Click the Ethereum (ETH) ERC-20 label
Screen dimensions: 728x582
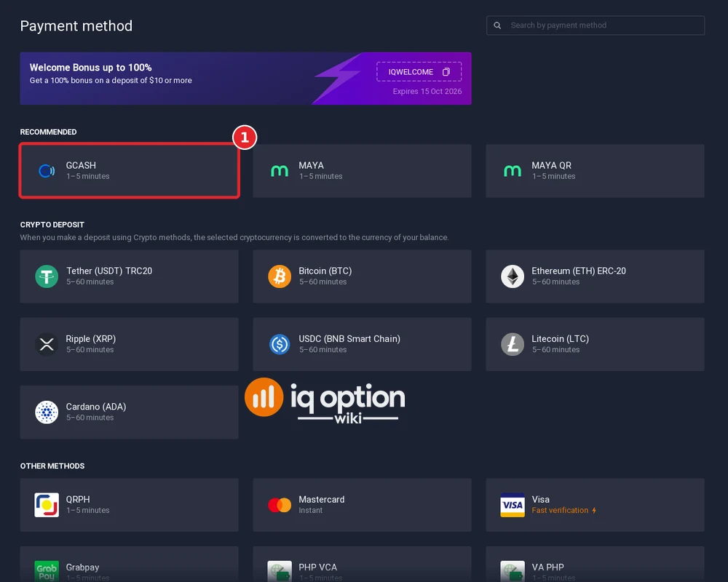pos(579,271)
